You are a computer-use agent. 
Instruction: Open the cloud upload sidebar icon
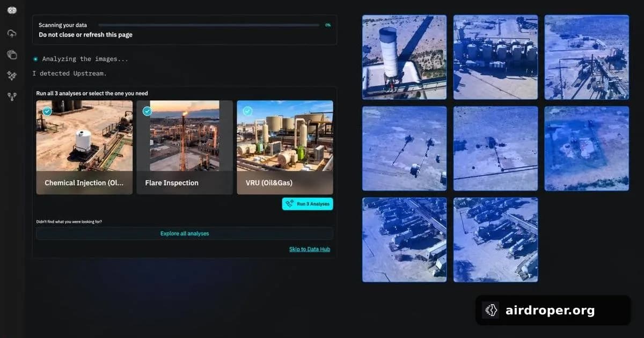[x=12, y=33]
